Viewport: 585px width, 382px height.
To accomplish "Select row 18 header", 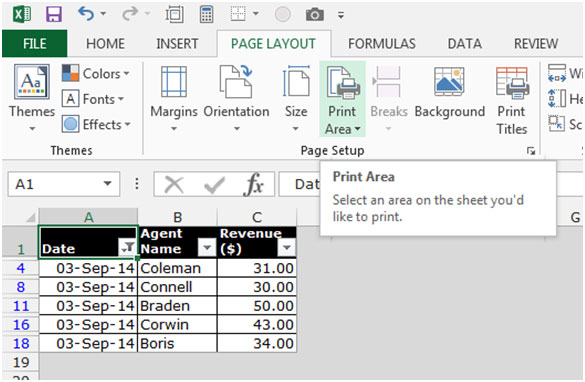I will click(x=21, y=343).
